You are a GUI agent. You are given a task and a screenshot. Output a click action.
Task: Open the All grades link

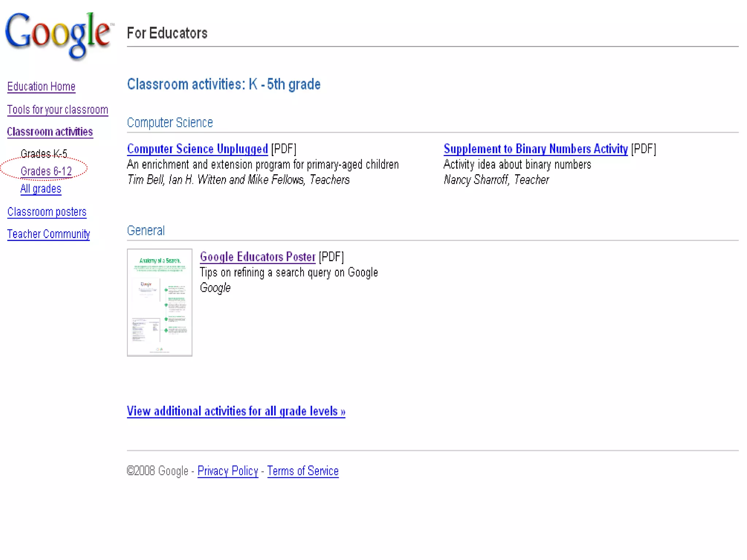41,189
